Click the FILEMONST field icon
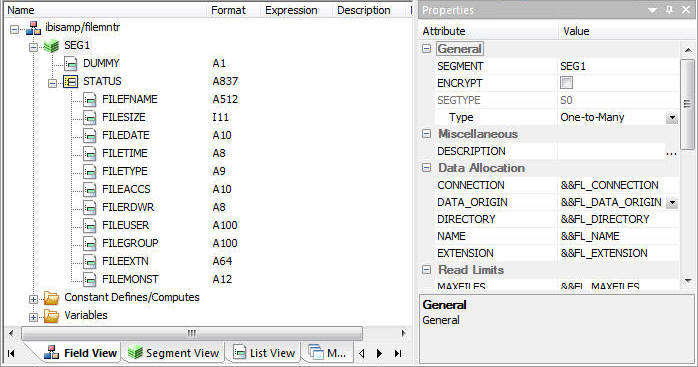 (89, 280)
